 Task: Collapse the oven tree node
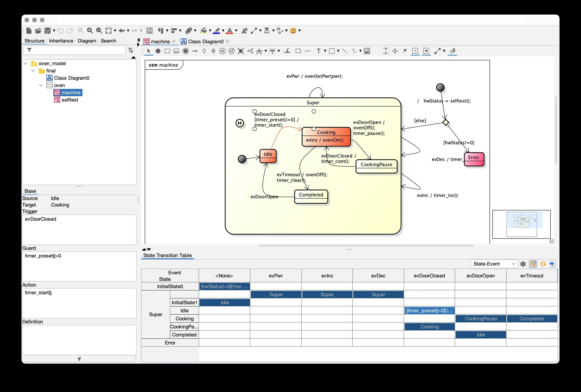[x=41, y=85]
